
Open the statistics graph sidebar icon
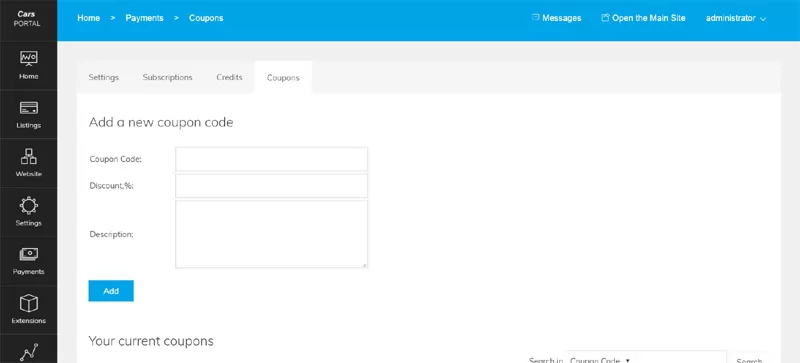click(x=29, y=352)
